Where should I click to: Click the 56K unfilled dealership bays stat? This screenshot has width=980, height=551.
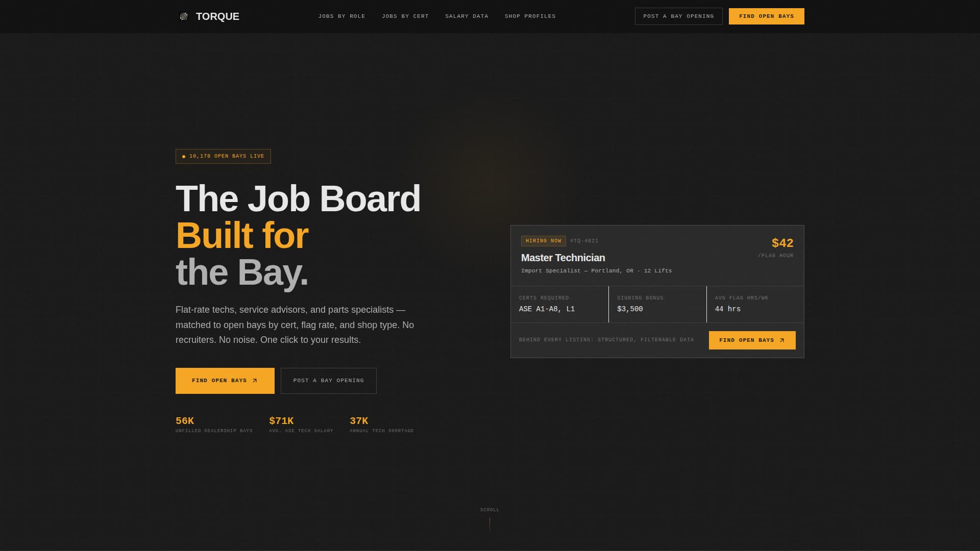click(214, 424)
